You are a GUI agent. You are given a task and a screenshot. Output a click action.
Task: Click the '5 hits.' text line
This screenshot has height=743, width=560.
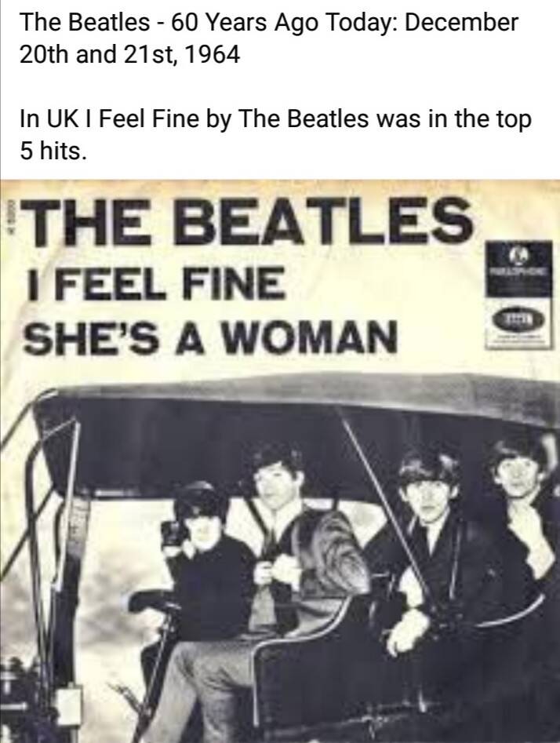click(53, 150)
